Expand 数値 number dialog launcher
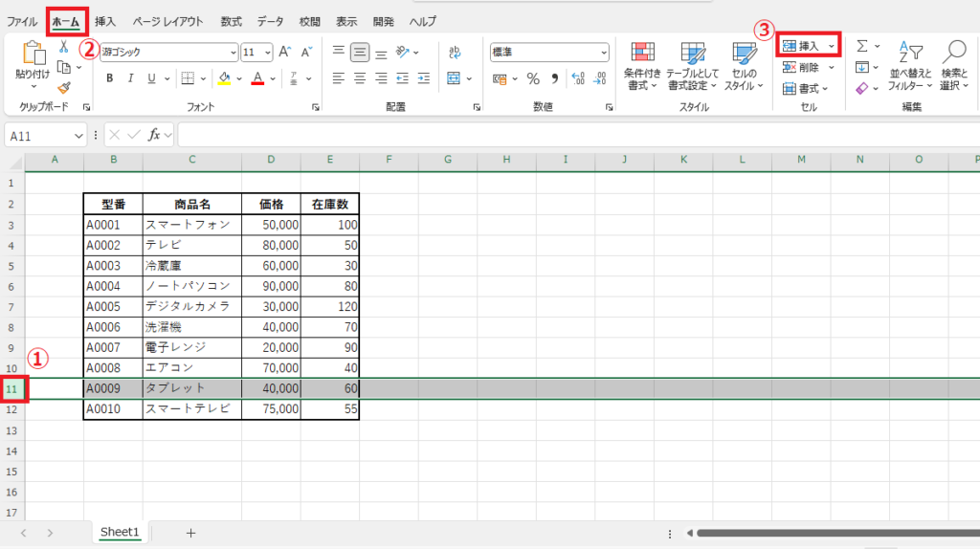 pyautogui.click(x=609, y=107)
